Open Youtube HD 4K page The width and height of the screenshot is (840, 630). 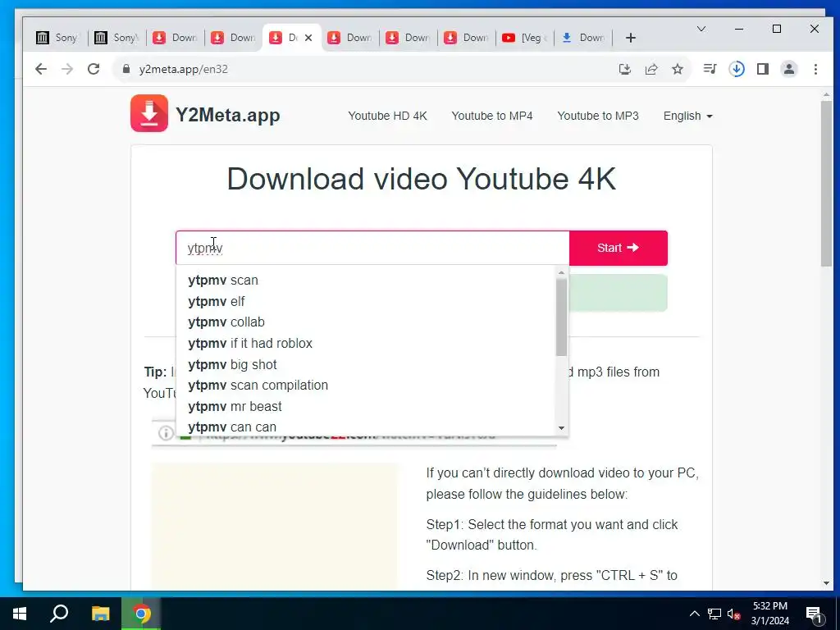click(387, 116)
